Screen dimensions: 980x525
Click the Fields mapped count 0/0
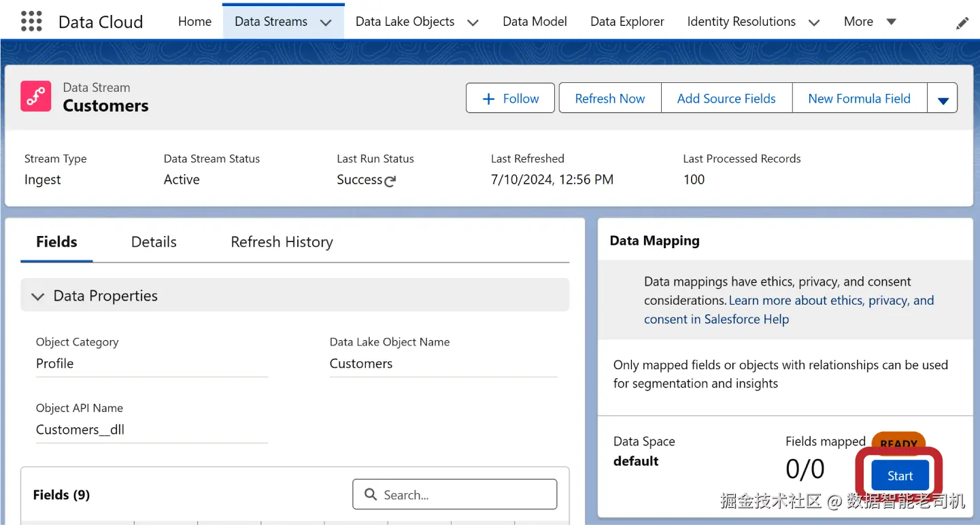point(805,469)
